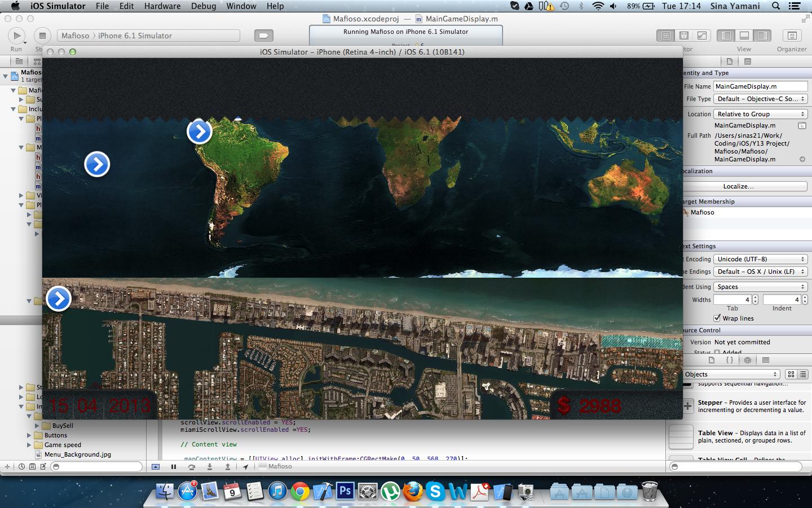The width and height of the screenshot is (812, 508).
Task: Reveal full path in Finder arrow
Action: pyautogui.click(x=802, y=159)
